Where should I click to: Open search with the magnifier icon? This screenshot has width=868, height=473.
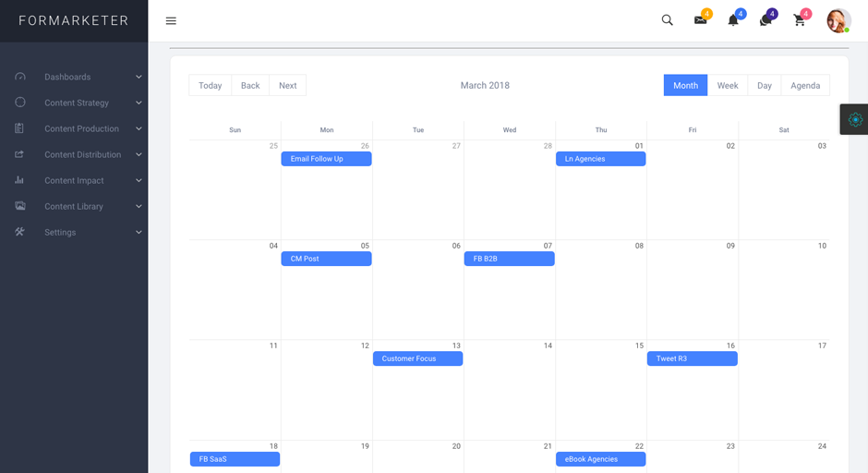coord(667,20)
